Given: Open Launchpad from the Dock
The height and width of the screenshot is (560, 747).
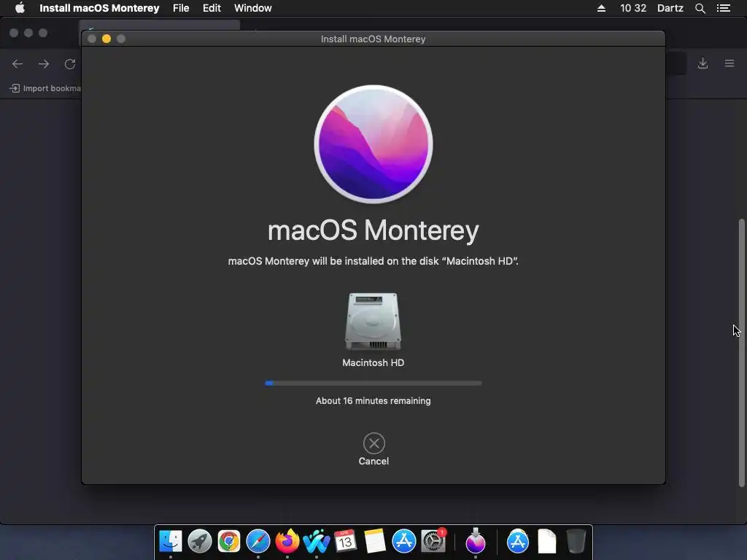Looking at the screenshot, I should click(200, 542).
